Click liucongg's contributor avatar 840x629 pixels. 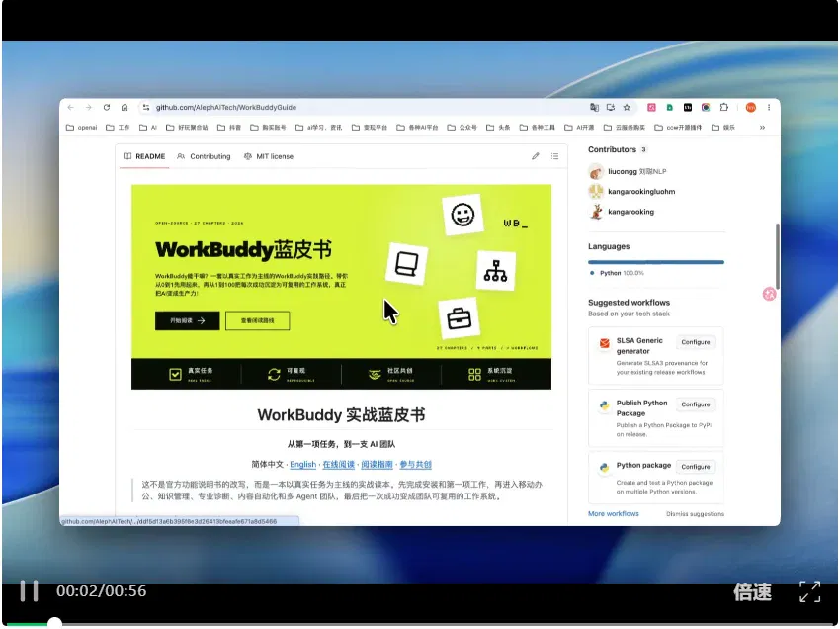(x=596, y=172)
